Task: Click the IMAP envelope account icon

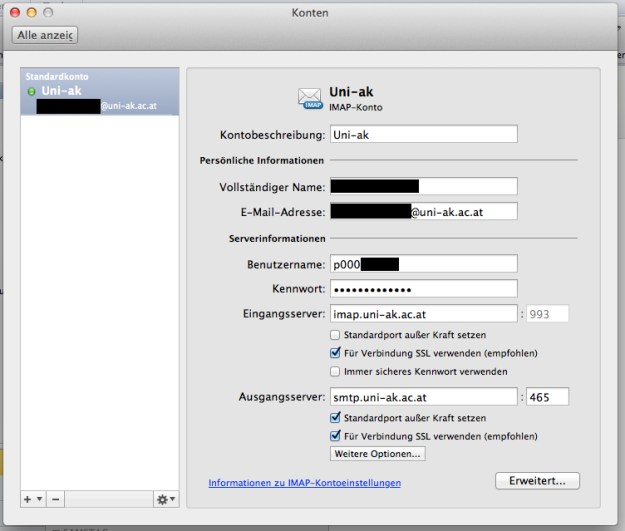Action: 310,97
